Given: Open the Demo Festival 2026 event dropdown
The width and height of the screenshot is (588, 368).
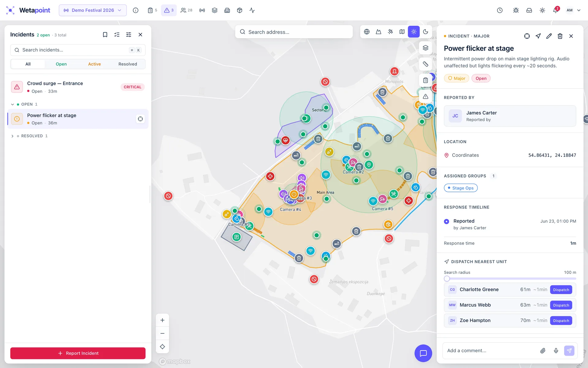Looking at the screenshot, I should (x=92, y=10).
